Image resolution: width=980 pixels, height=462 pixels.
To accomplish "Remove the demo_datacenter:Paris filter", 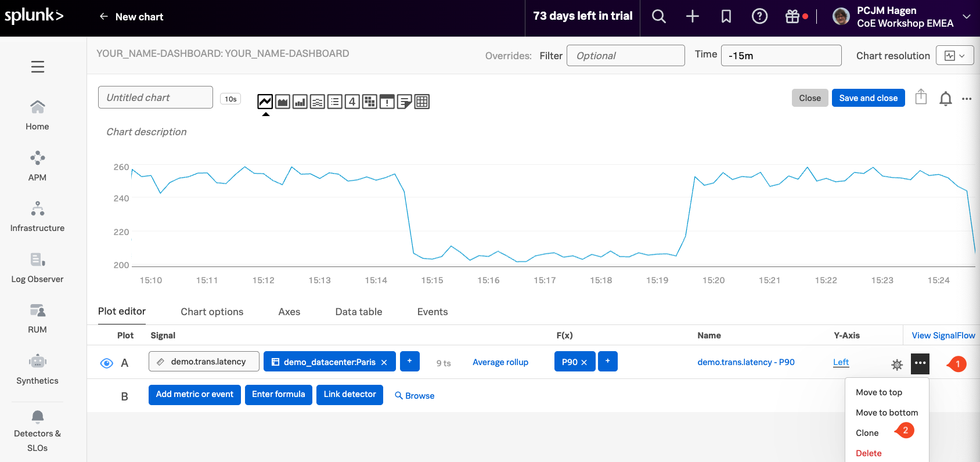I will pyautogui.click(x=384, y=362).
